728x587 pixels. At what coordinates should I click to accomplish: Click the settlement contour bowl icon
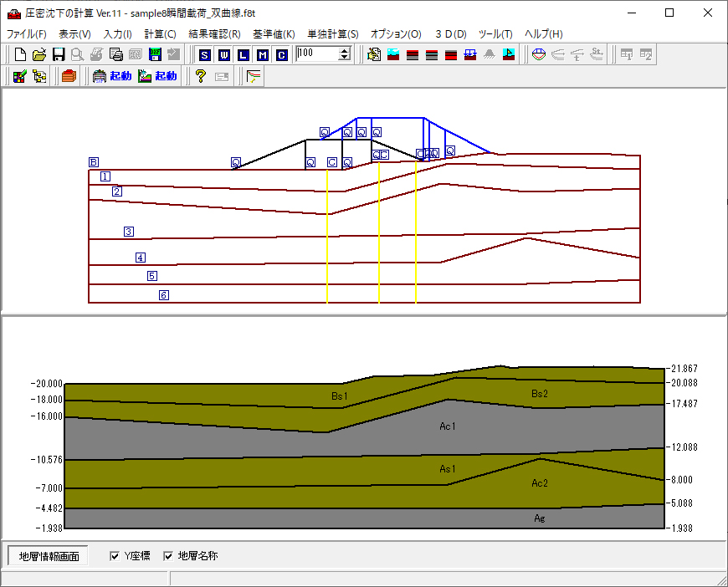(539, 54)
